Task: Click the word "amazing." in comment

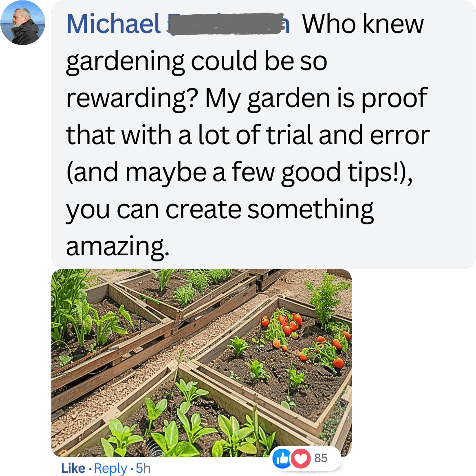Action: click(x=117, y=246)
